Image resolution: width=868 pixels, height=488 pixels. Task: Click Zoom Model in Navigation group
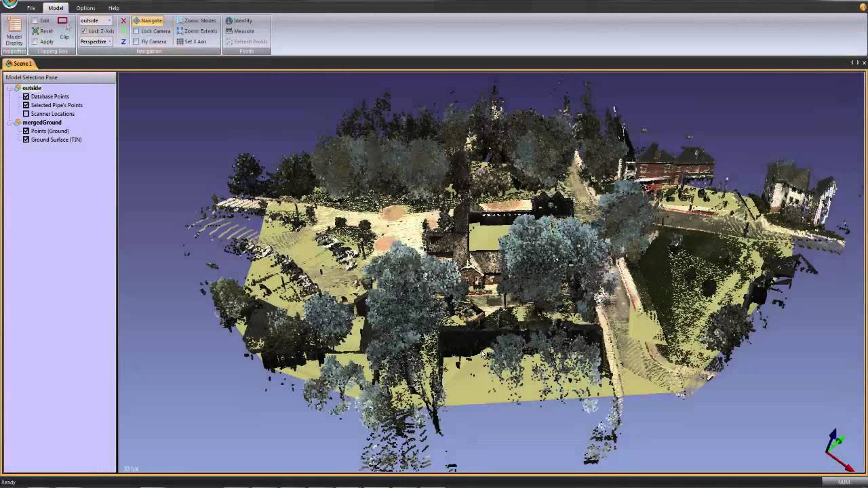click(x=196, y=20)
